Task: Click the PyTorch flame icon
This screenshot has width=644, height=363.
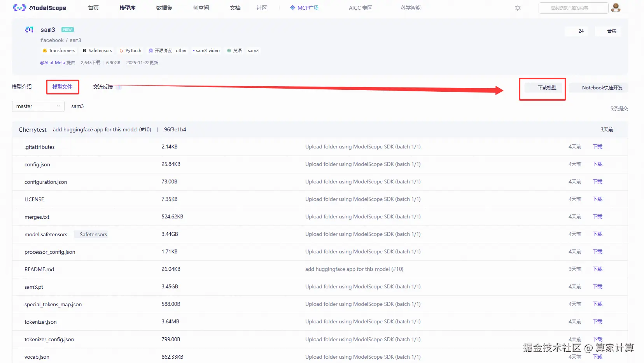Action: tap(121, 51)
